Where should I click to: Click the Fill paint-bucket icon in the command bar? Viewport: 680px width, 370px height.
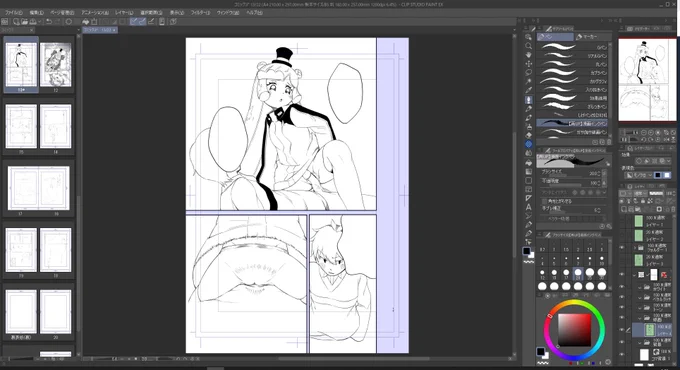coord(85,21)
